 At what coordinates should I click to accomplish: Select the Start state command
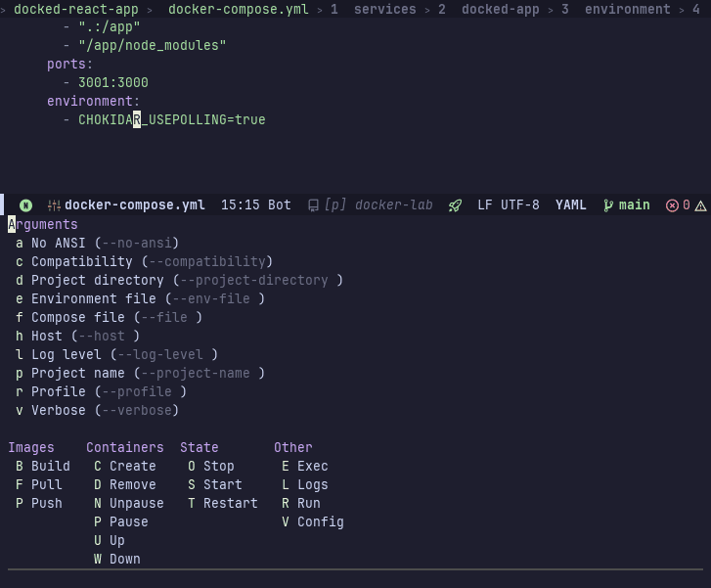pos(215,485)
